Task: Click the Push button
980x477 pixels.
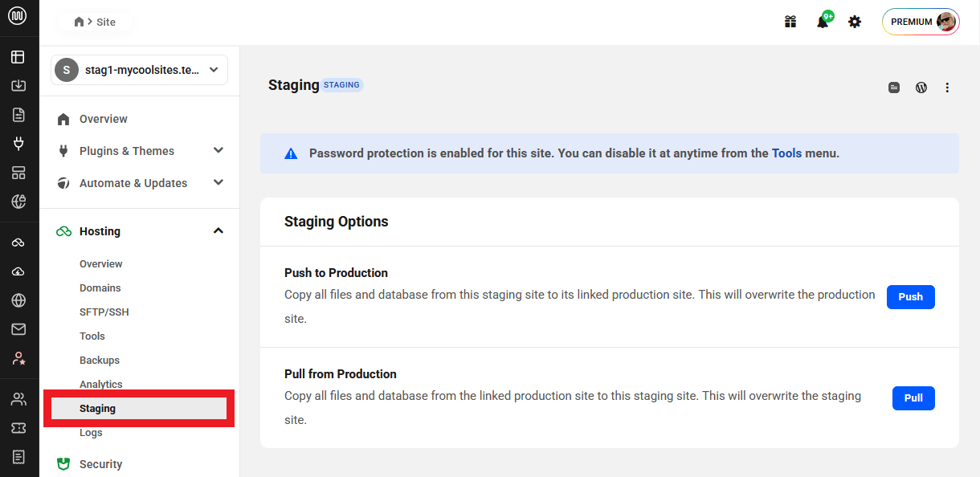Action: [x=911, y=296]
